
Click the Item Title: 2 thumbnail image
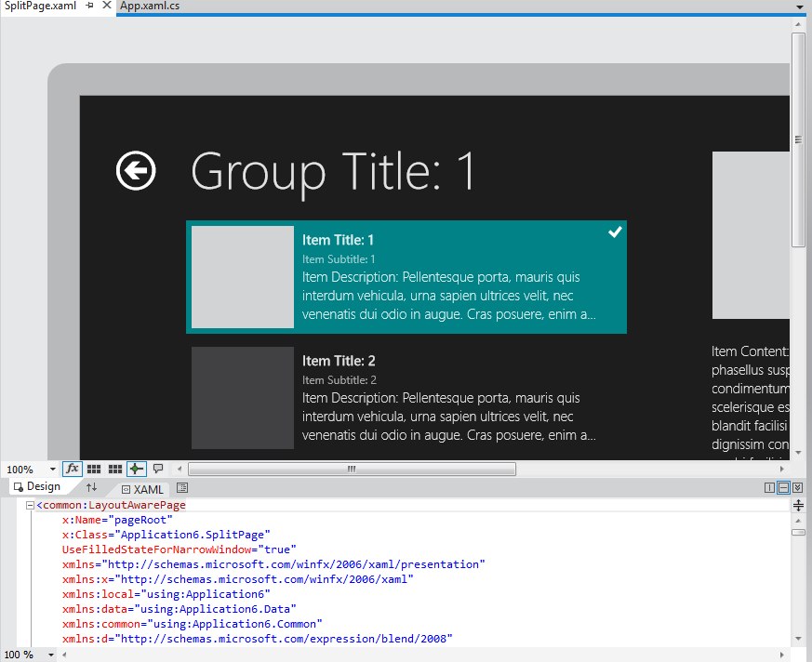[x=243, y=398]
